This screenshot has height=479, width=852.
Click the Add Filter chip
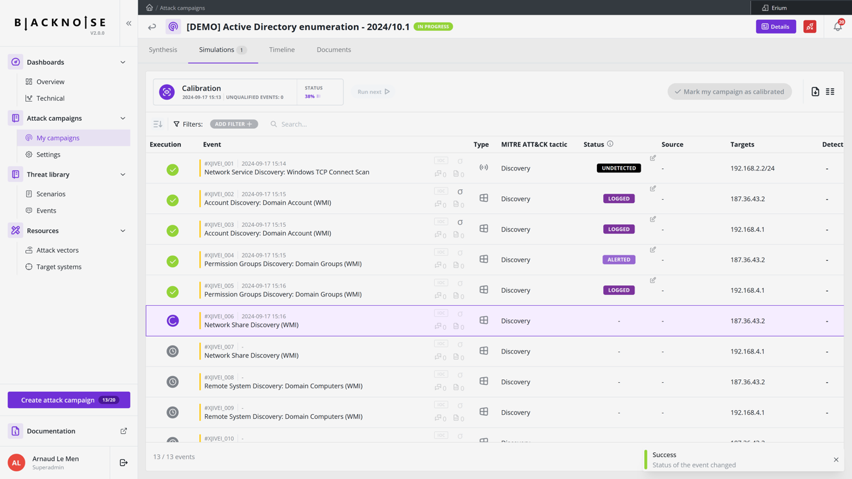coord(234,124)
